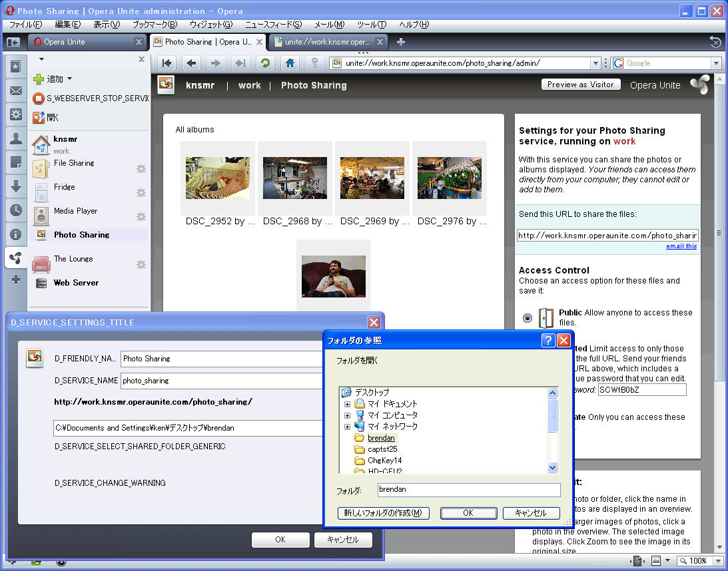Open Widgets panel gear icon
Screen dimensions: 728x571
(x=16, y=114)
